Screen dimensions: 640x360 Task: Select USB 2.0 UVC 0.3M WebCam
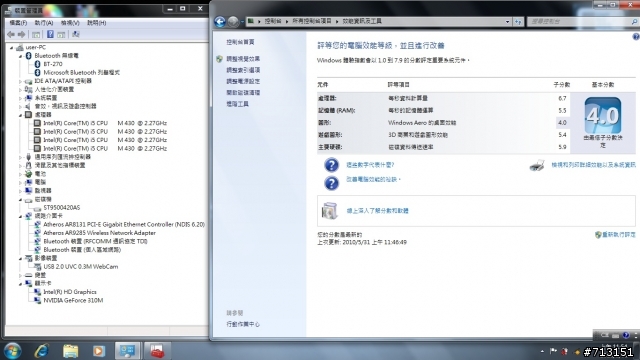[80, 267]
